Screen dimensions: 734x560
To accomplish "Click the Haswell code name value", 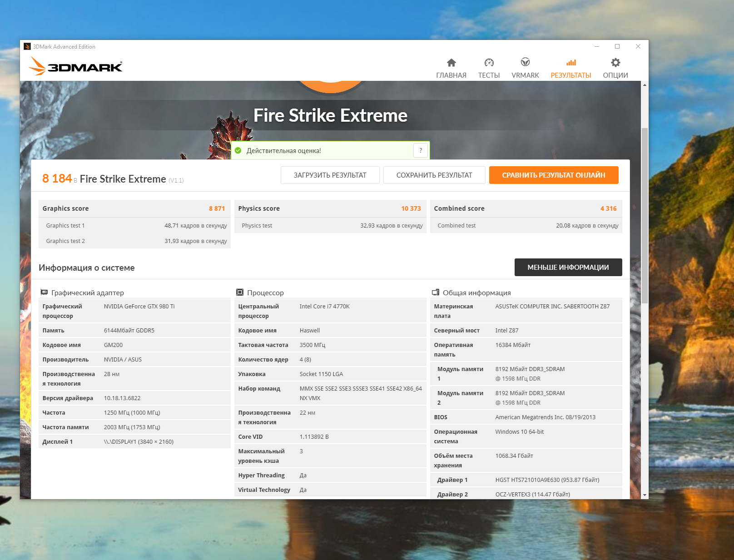I will click(310, 331).
